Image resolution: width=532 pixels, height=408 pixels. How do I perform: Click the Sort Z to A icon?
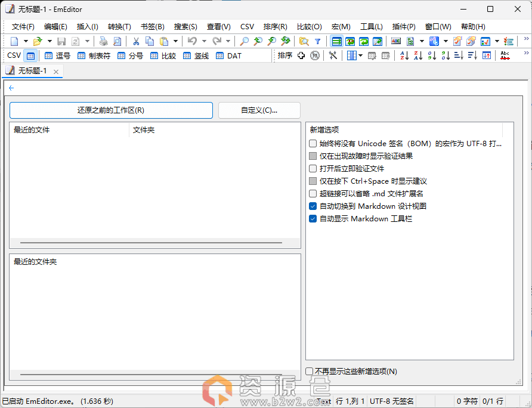click(x=417, y=55)
